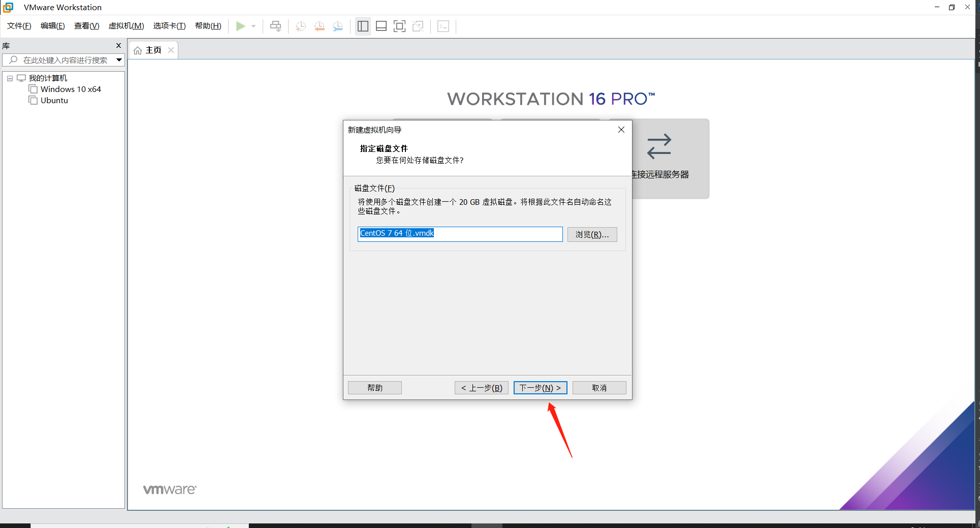Click the 浏览(R)... browse button
This screenshot has width=980, height=528.
click(x=592, y=234)
